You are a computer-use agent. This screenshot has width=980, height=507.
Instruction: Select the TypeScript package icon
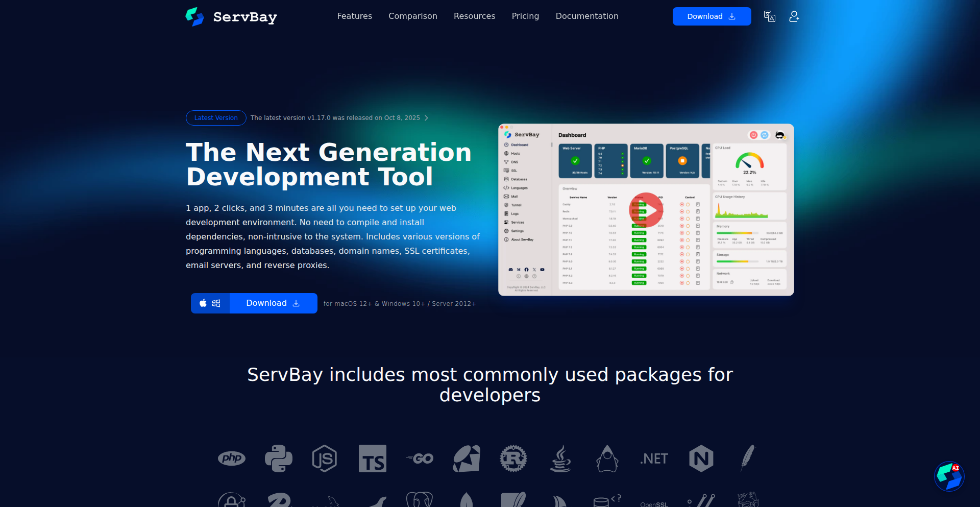(x=373, y=458)
